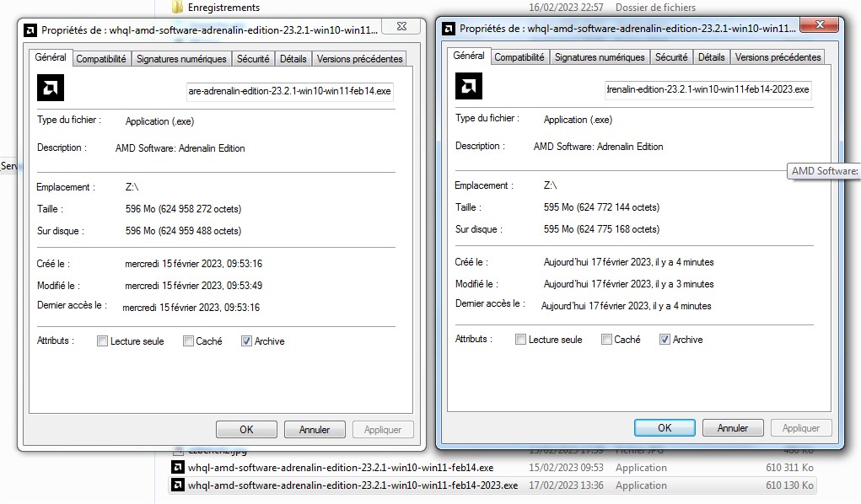The width and height of the screenshot is (861, 504).
Task: Uncheck Archive checkbox in left dialog
Action: tap(246, 341)
